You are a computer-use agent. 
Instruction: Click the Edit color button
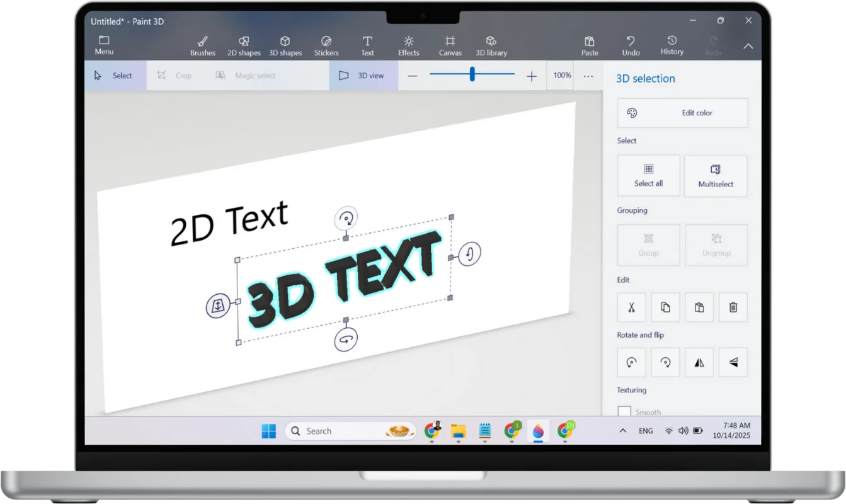682,113
